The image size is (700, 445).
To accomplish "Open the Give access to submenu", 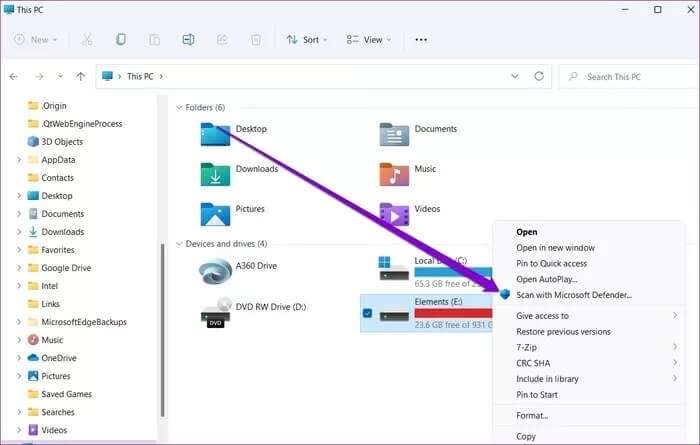I will 589,316.
